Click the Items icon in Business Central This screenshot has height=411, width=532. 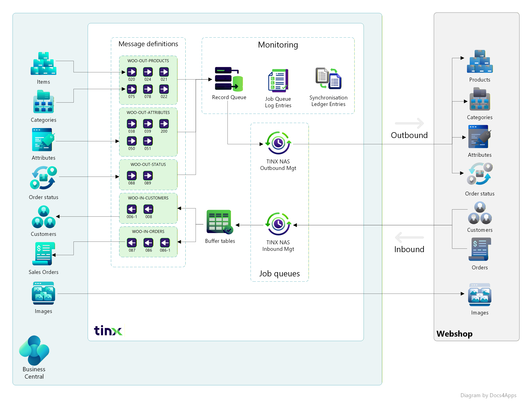click(43, 63)
